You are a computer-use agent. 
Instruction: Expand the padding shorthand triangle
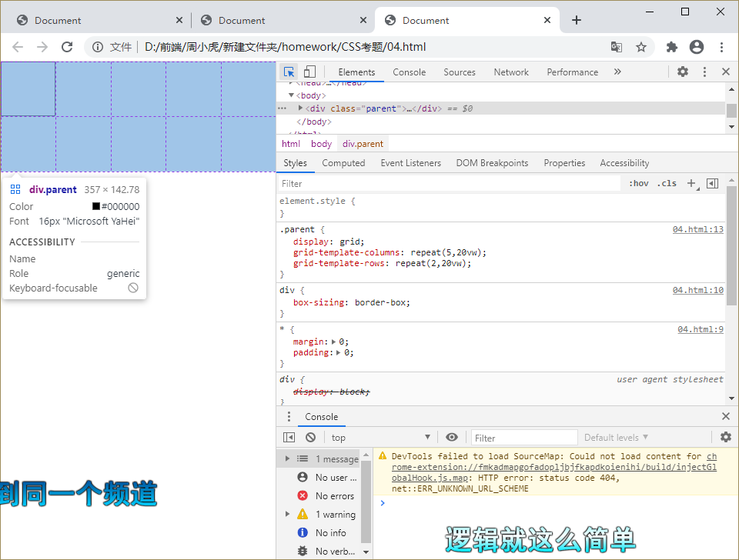click(339, 353)
